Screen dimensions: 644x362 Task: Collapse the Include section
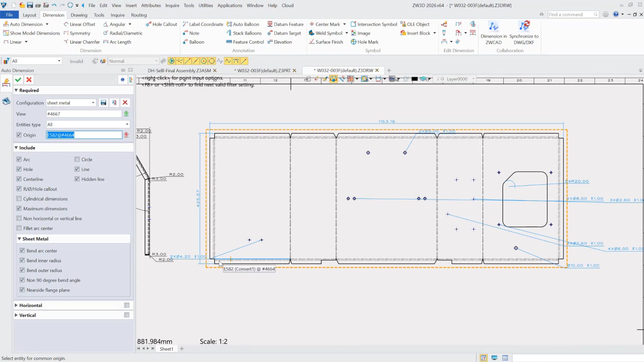coord(16,147)
